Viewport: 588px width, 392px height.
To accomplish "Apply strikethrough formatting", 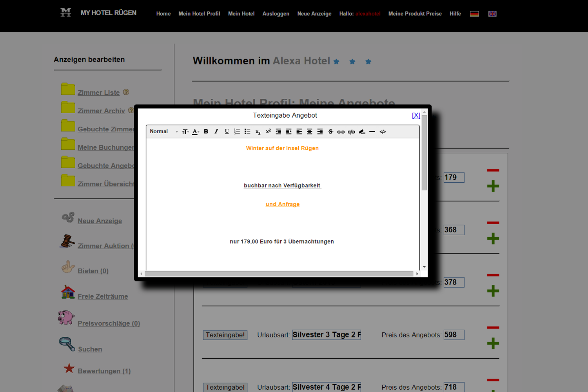I will coord(330,132).
